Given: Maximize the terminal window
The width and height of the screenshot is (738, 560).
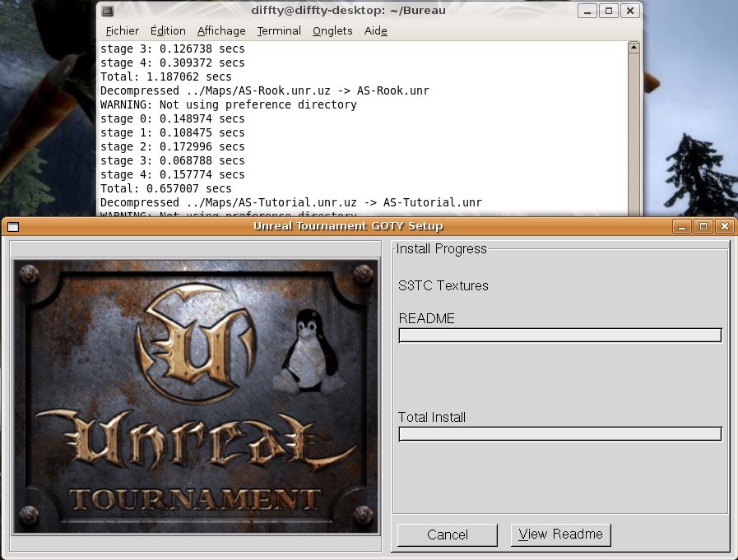Looking at the screenshot, I should pyautogui.click(x=608, y=11).
